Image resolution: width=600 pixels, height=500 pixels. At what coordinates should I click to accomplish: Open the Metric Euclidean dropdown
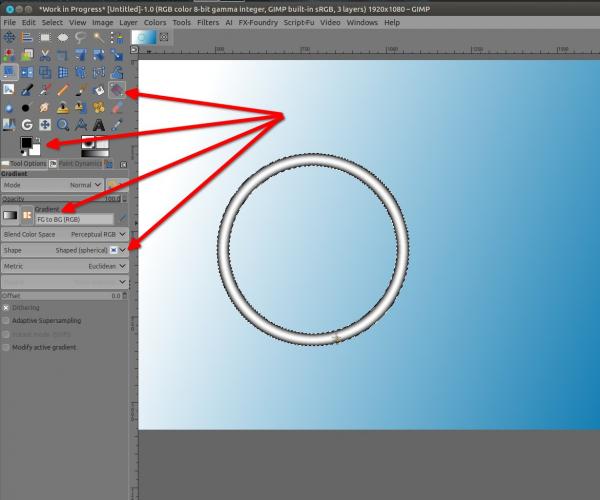65,266
